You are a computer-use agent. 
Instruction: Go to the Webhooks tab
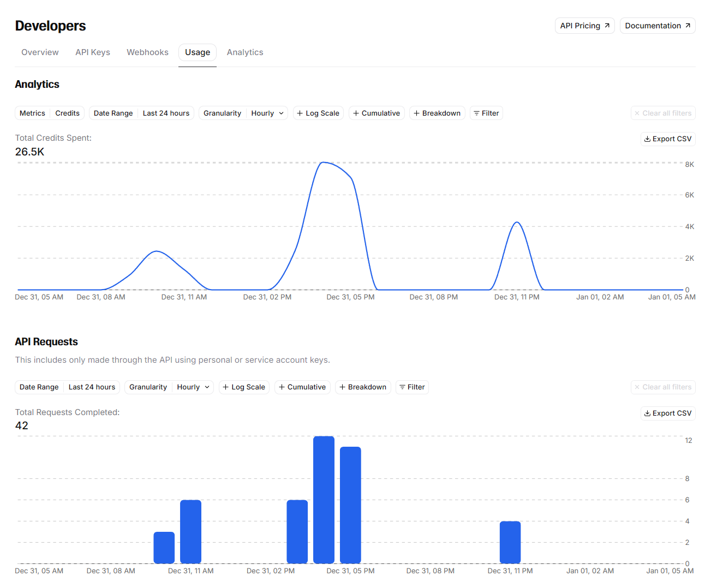point(147,52)
